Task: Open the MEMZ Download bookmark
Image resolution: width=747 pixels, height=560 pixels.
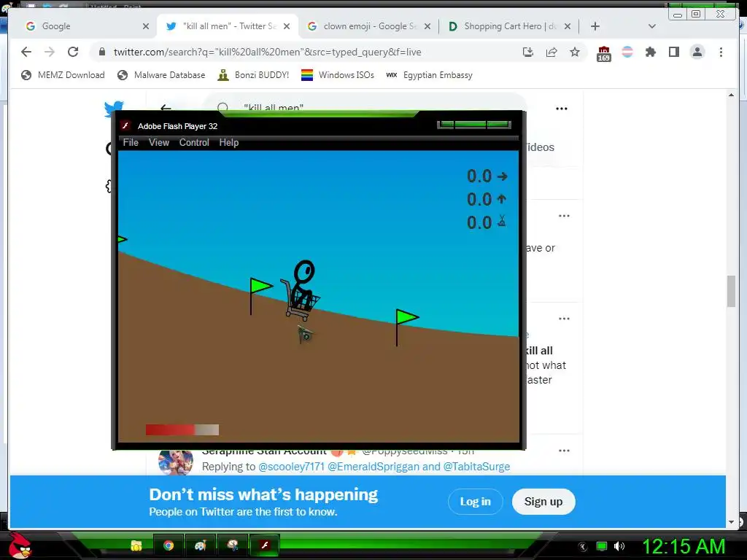Action: click(x=63, y=75)
